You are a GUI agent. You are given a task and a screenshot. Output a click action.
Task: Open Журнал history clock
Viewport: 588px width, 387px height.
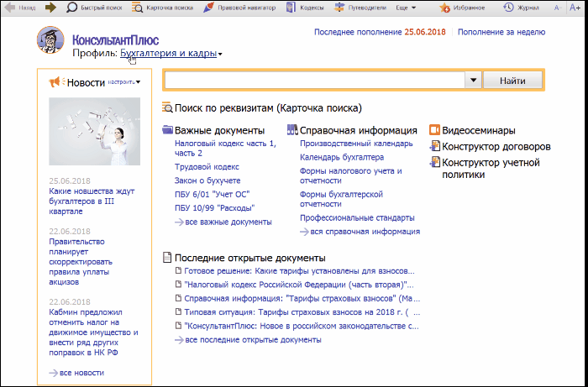coord(521,8)
